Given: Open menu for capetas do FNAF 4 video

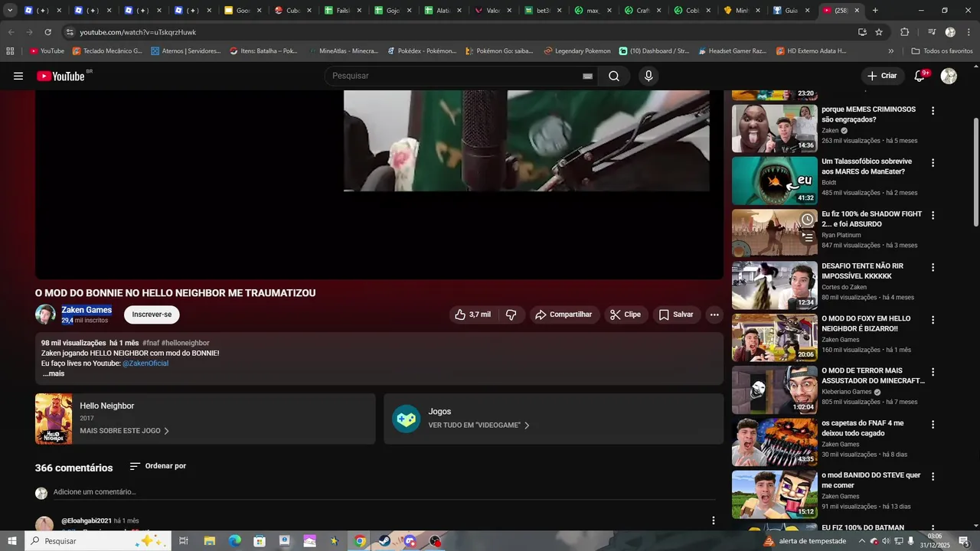Looking at the screenshot, I should coord(933,425).
